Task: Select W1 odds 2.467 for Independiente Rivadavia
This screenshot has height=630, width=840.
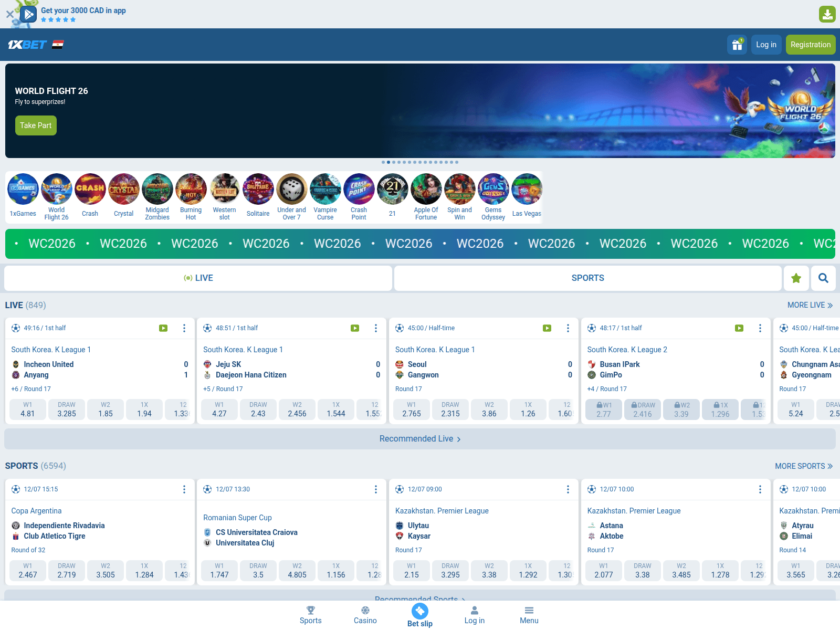Action: coord(27,571)
